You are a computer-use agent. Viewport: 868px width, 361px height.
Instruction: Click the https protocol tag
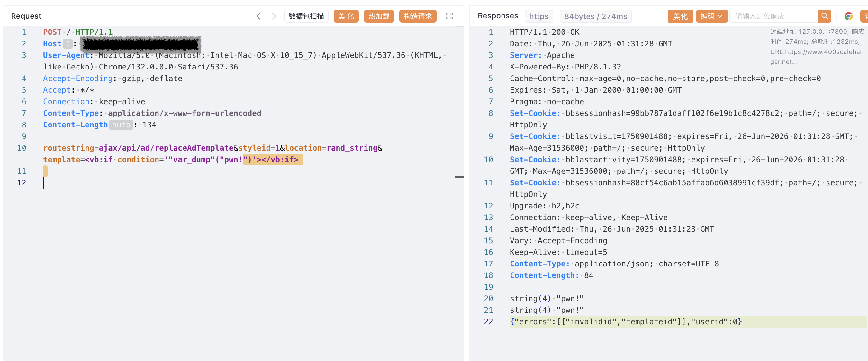(538, 16)
